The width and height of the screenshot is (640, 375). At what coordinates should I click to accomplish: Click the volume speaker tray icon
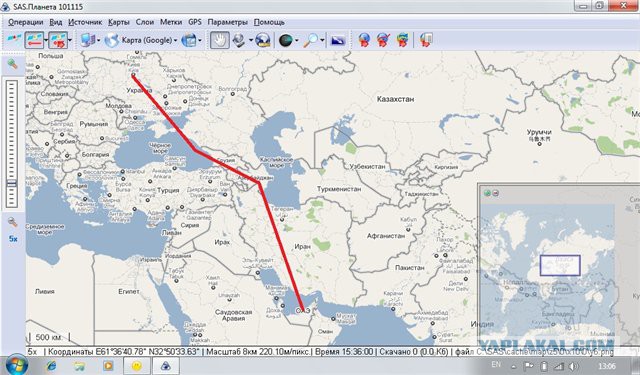click(x=573, y=366)
